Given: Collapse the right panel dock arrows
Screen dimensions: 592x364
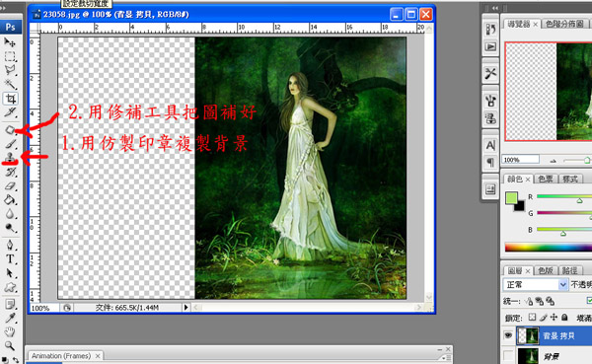Looking at the screenshot, I should [494, 8].
